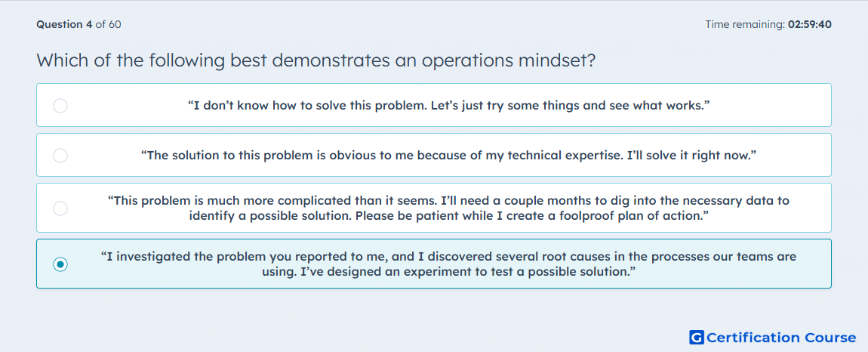This screenshot has height=352, width=868.
Task: Click the blue G logo icon
Action: [x=697, y=338]
